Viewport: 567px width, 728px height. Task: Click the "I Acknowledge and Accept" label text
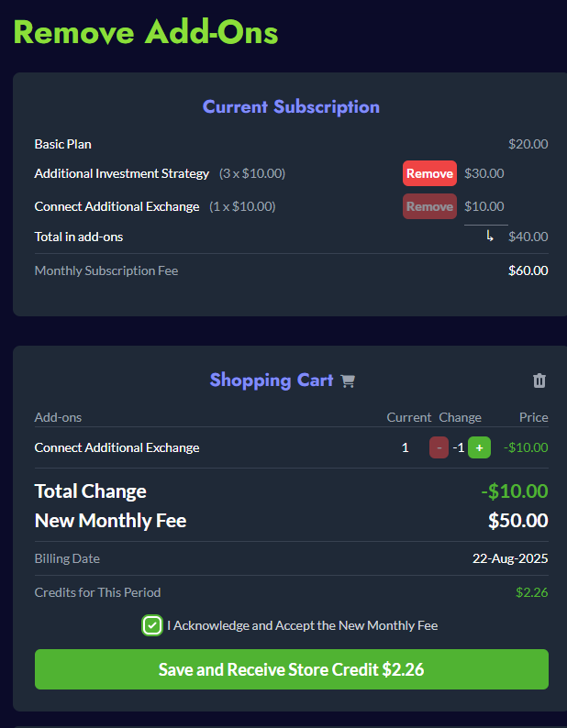(x=303, y=625)
